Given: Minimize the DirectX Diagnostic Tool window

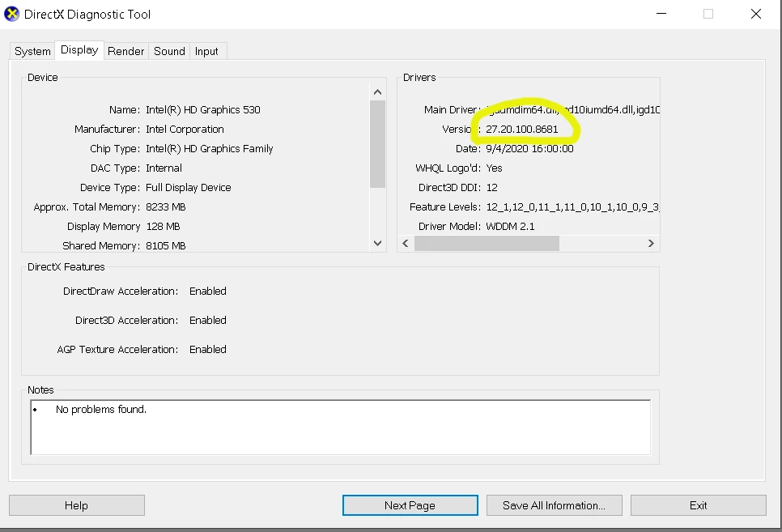Looking at the screenshot, I should click(661, 14).
